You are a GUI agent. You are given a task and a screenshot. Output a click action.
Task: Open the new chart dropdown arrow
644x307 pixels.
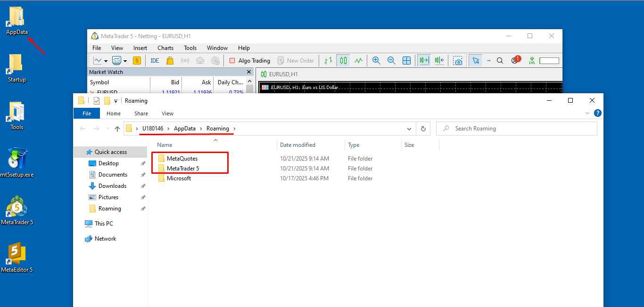point(106,61)
